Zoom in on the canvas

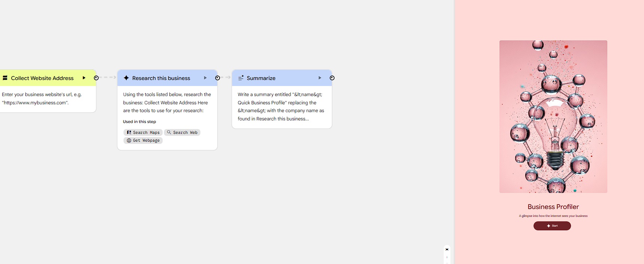click(447, 257)
